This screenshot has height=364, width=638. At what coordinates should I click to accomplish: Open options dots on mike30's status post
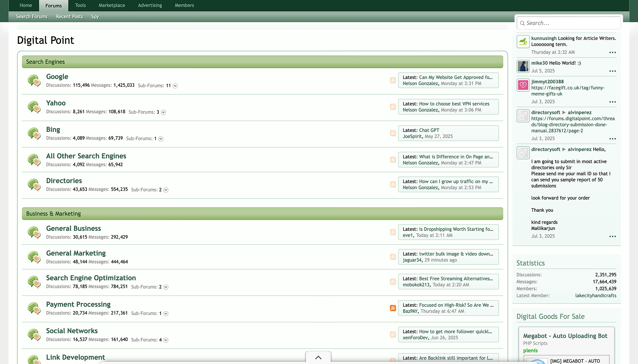tap(612, 71)
